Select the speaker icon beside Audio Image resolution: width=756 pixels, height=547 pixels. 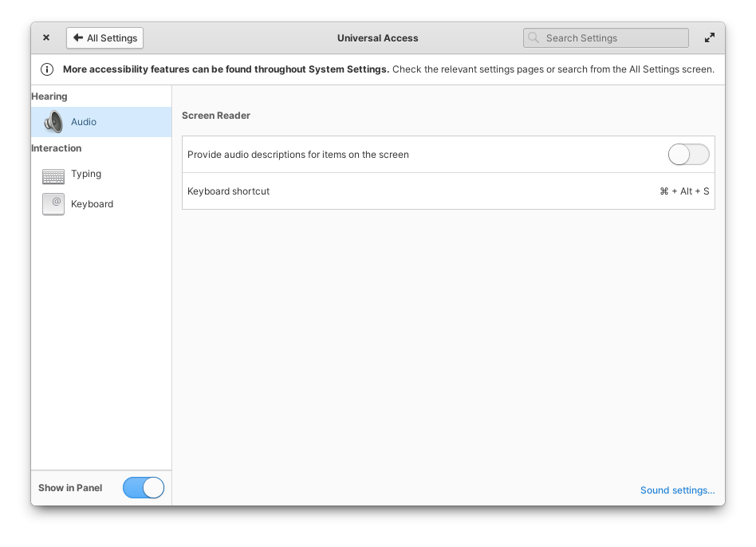pyautogui.click(x=53, y=121)
